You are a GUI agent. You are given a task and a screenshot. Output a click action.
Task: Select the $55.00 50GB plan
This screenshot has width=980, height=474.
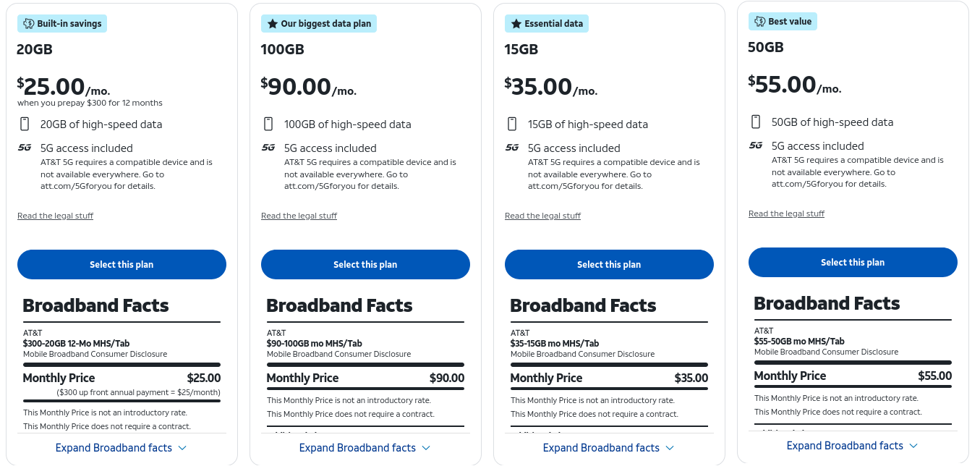pyautogui.click(x=853, y=263)
